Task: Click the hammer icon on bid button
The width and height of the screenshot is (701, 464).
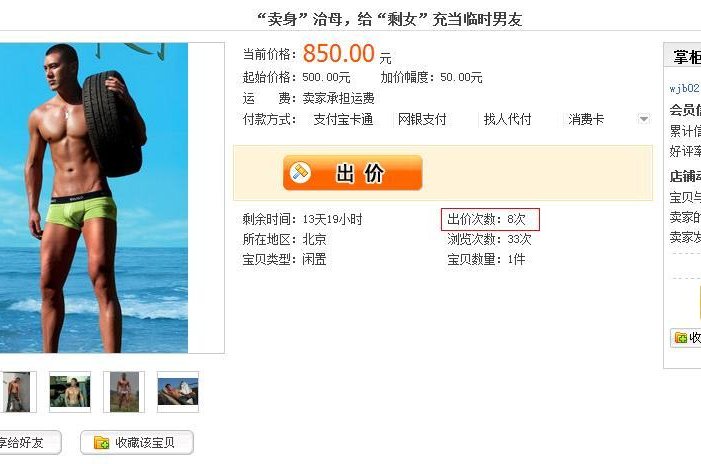Action: (300, 172)
